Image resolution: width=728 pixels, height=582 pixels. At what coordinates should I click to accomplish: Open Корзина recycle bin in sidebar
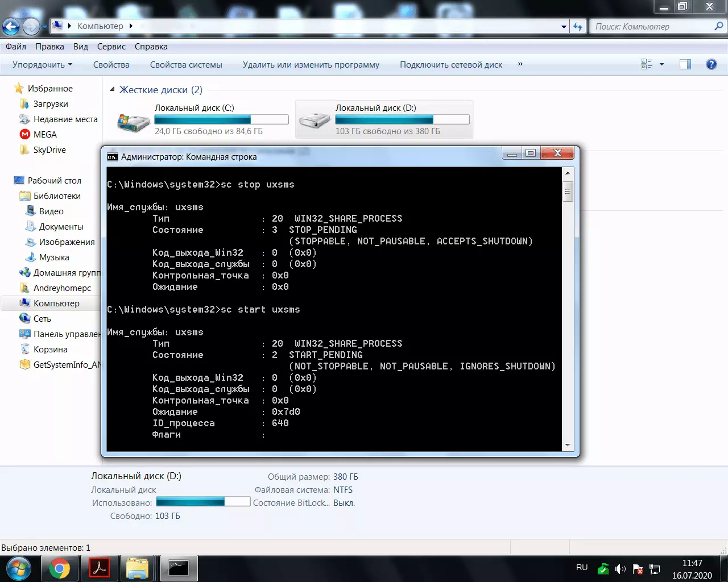44,350
